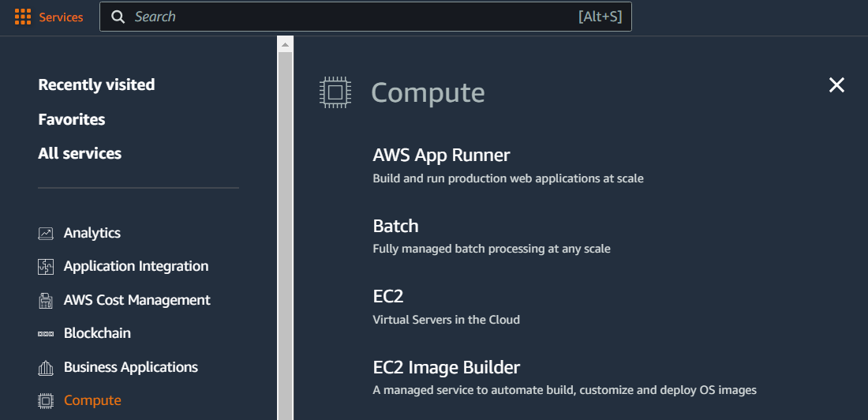Screen dimensions: 868x420
Task: Open Recently visited list
Action: coord(96,84)
